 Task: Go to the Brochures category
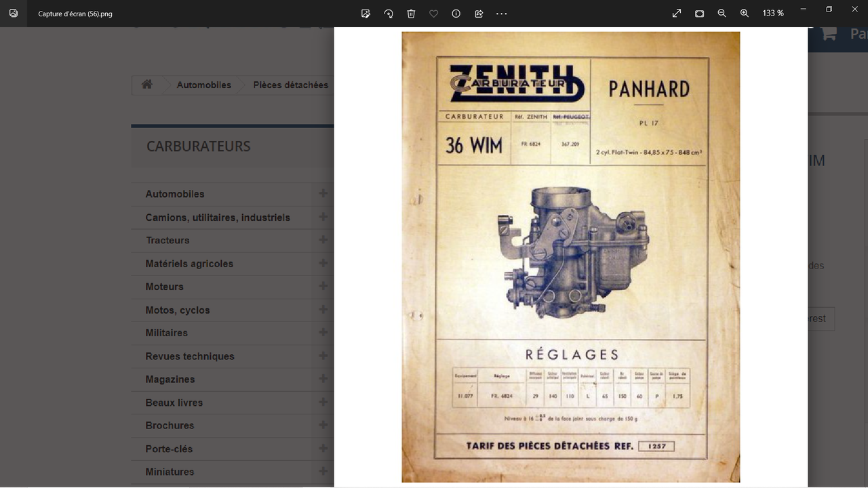point(170,426)
